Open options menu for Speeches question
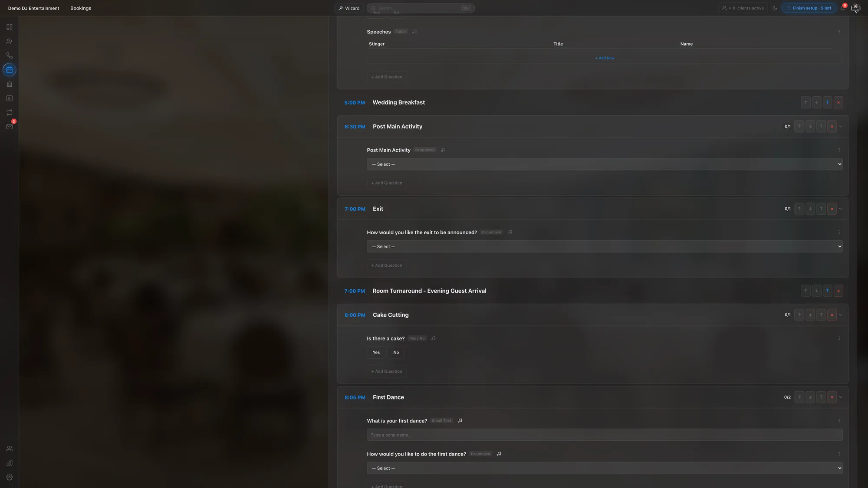The height and width of the screenshot is (488, 868). (839, 32)
